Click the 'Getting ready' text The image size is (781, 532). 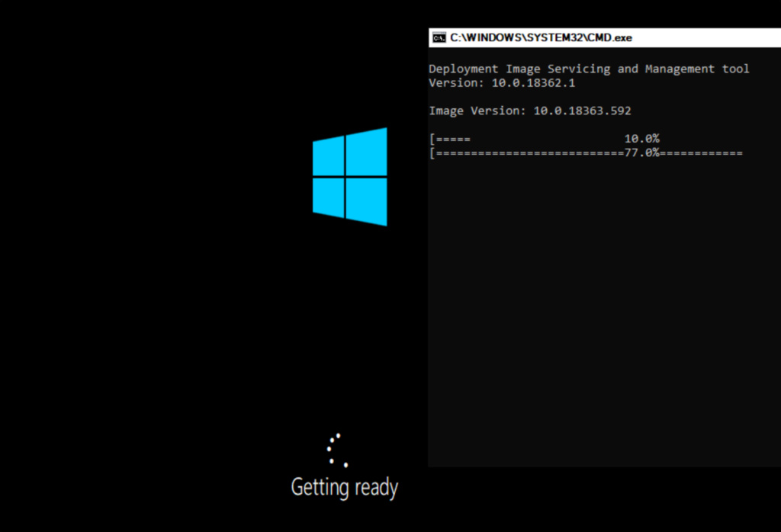(x=345, y=487)
